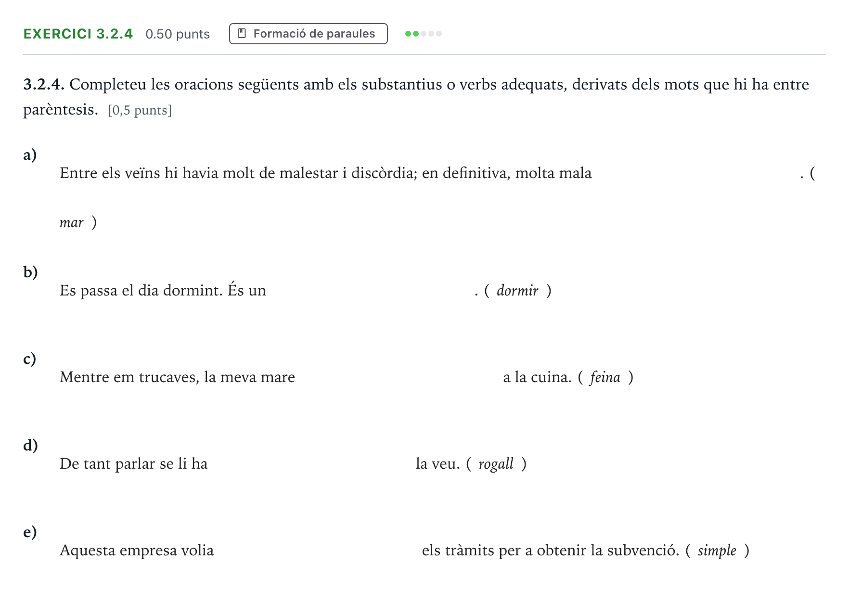Open the Formació de paraules category tag

(309, 34)
